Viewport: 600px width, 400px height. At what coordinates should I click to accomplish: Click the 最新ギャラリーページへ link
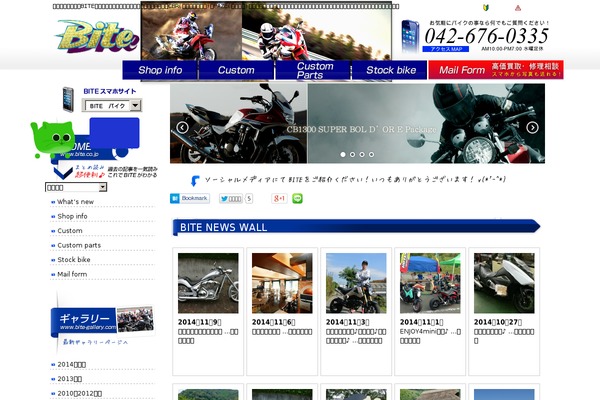[95, 342]
